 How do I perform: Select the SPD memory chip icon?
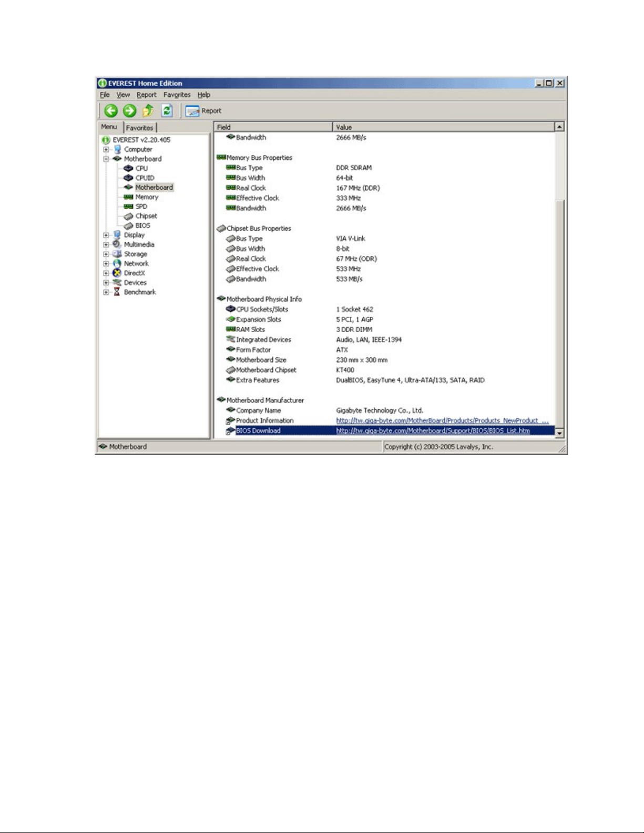point(128,207)
